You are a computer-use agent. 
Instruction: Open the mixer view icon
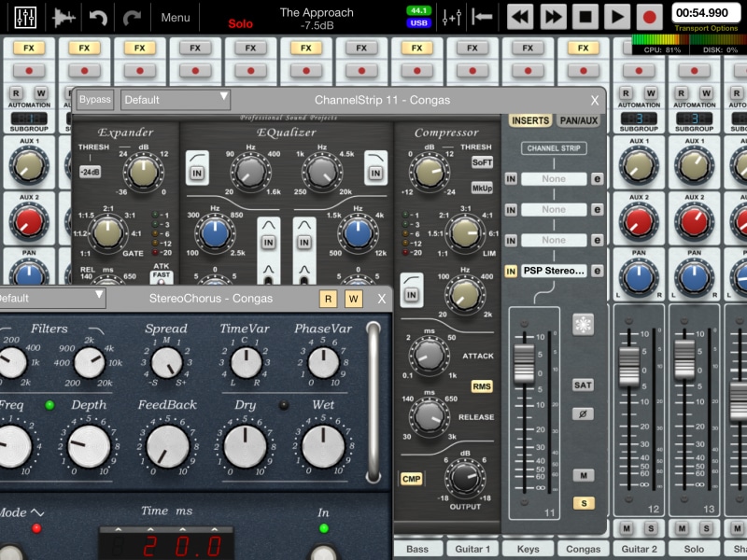click(26, 17)
